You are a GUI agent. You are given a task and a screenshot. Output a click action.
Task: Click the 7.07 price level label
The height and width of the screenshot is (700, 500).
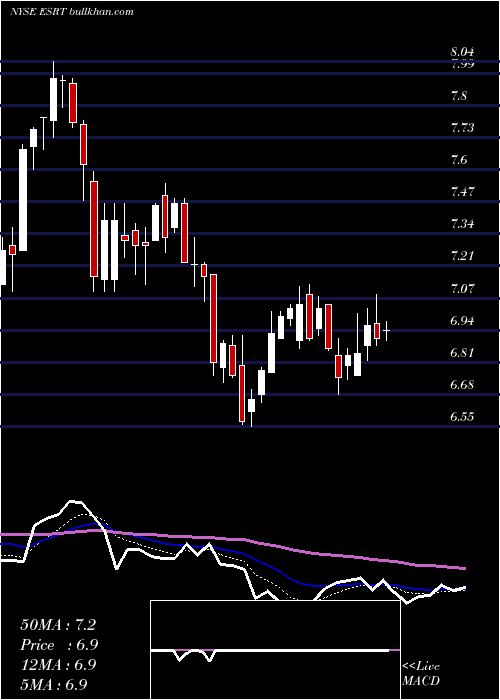point(462,288)
